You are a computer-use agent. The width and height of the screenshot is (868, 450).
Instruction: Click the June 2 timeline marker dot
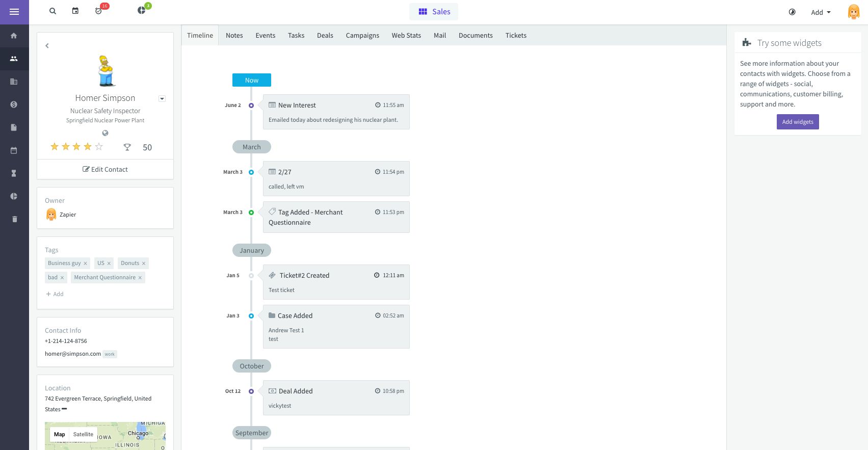[x=251, y=105]
